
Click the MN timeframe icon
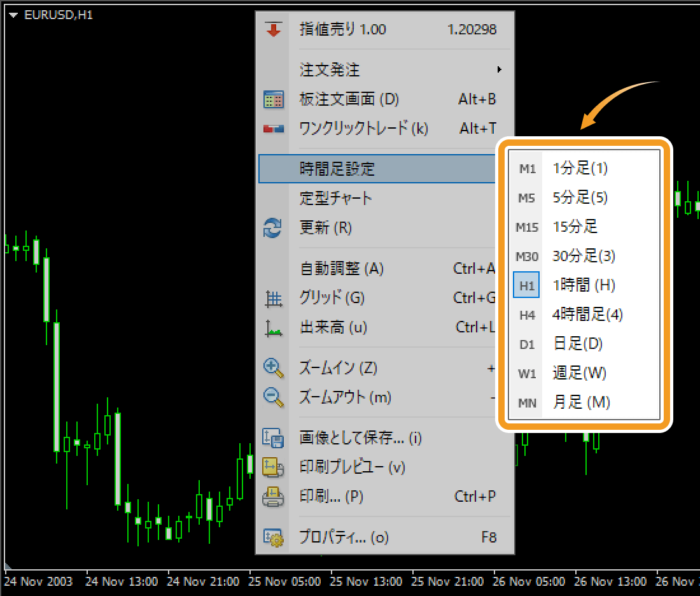click(x=527, y=403)
